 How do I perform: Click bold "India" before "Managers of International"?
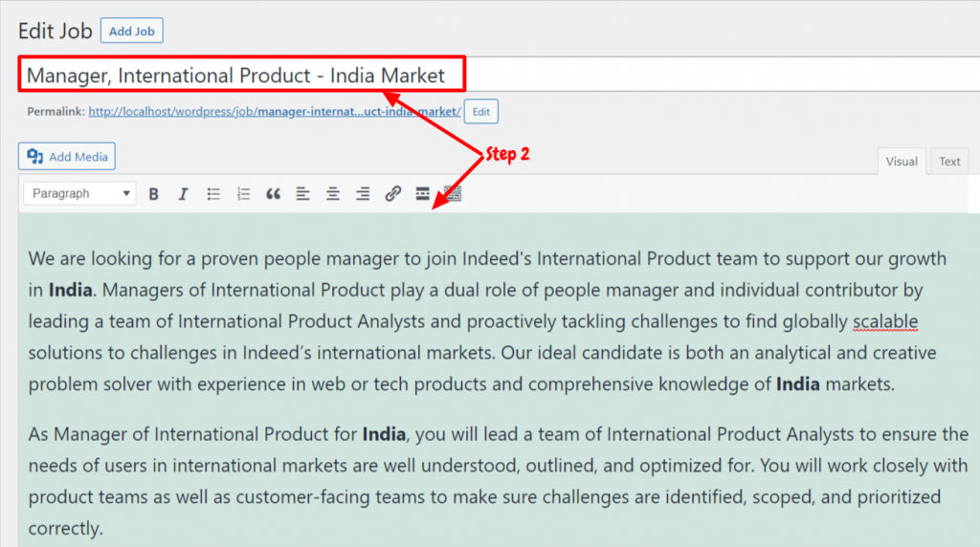pos(71,290)
